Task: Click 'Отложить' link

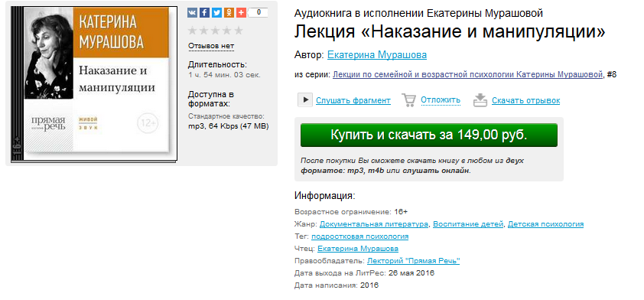Action: (441, 99)
